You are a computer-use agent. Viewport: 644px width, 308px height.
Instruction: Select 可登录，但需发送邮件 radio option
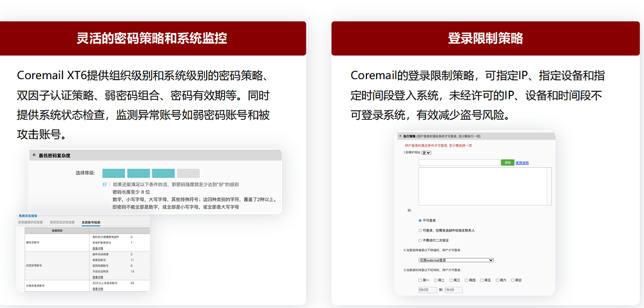click(420, 230)
